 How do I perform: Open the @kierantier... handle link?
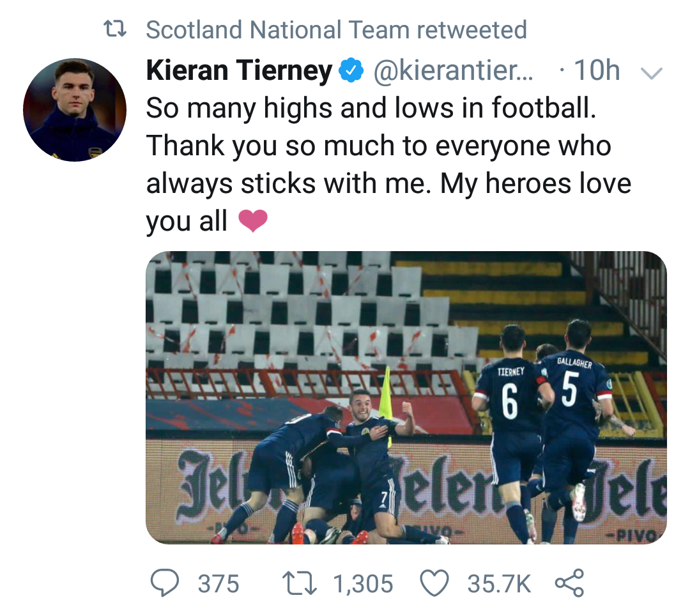pos(452,72)
